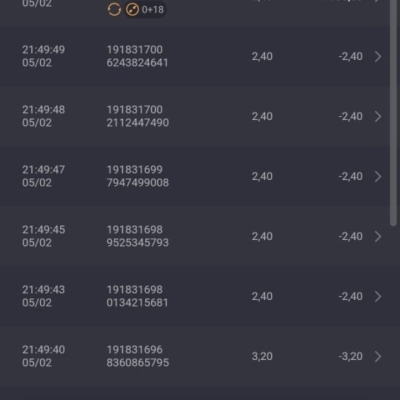400x400 pixels.
Task: Select round ID 8360865795
Action: (138, 363)
